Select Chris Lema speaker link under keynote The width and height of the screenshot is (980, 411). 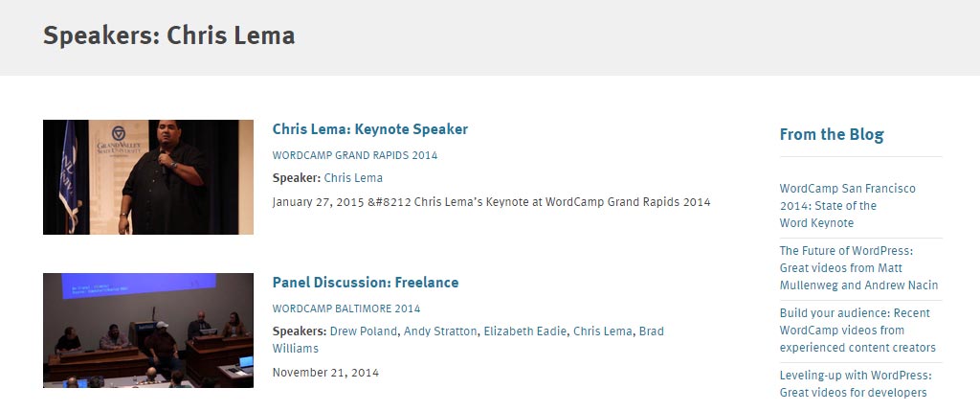click(x=353, y=178)
